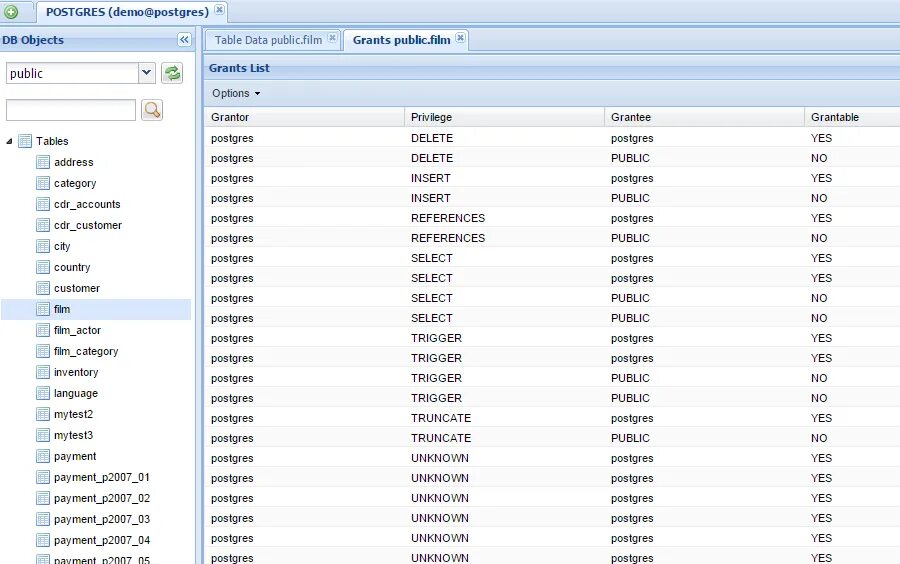This screenshot has height=564, width=900.
Task: Click the REFERENCES privilege for postgres grantee
Action: click(448, 219)
